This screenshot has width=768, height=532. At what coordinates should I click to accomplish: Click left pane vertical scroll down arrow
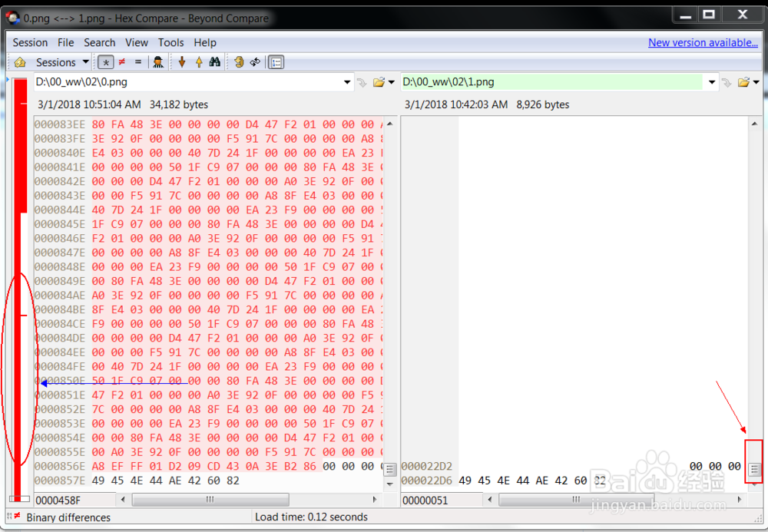point(390,484)
